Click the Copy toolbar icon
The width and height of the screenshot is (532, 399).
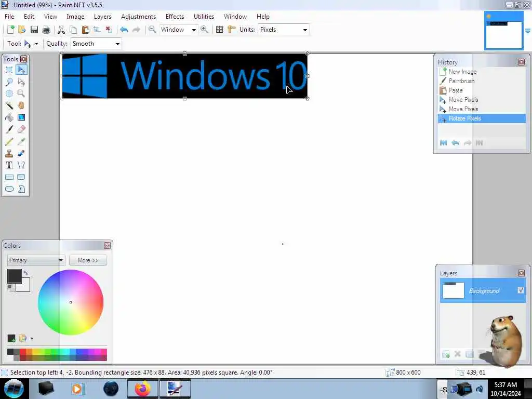[73, 30]
